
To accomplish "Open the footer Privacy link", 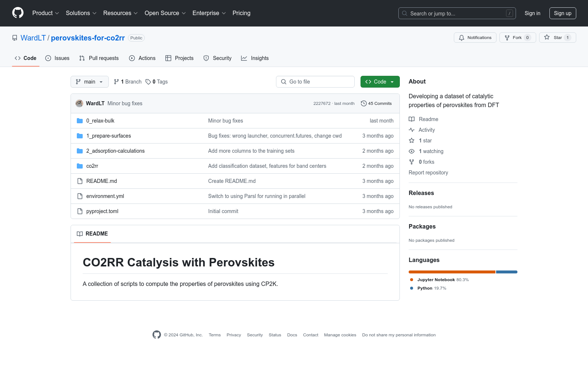I will [x=234, y=335].
